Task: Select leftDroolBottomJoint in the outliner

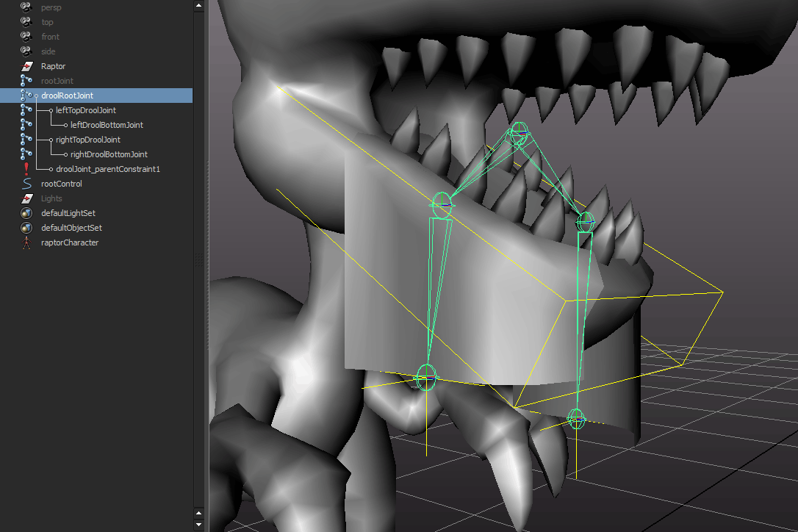Action: pos(107,125)
